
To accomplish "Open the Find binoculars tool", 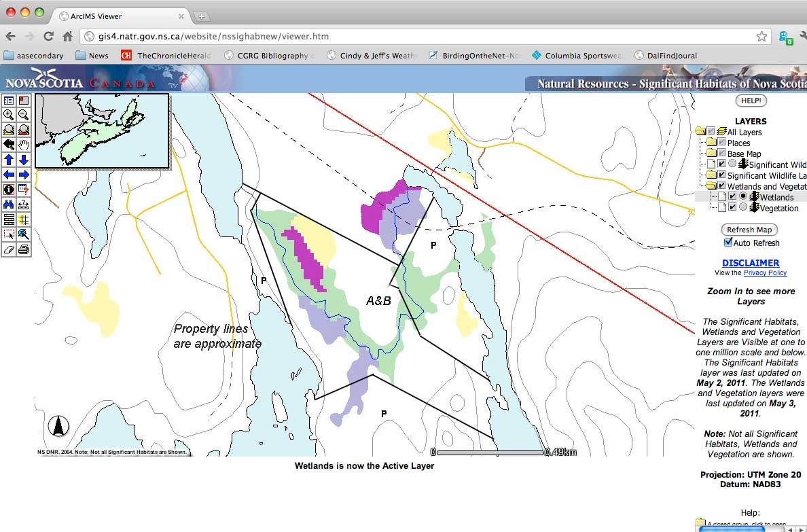I will coord(9,205).
